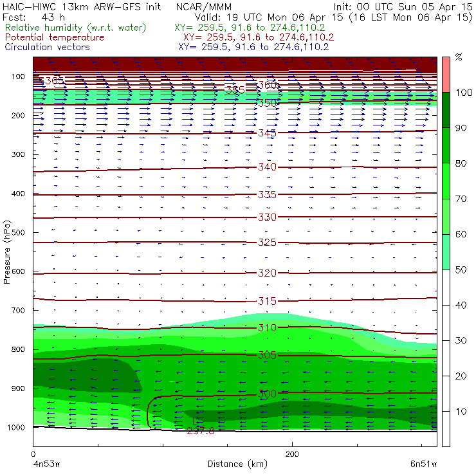Click the 297.8 minimum value label
This screenshot has width=476, height=476.
(x=201, y=431)
